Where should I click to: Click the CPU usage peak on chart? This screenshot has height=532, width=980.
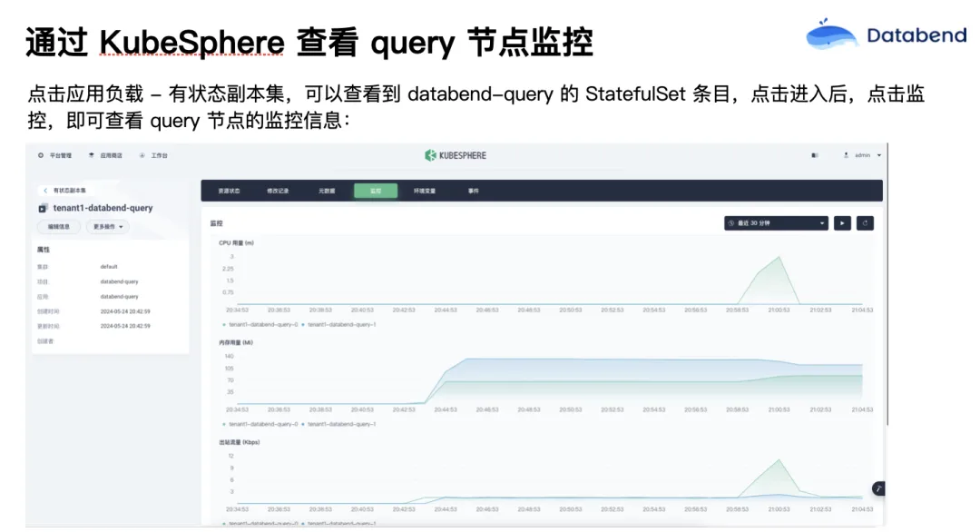[x=779, y=257]
